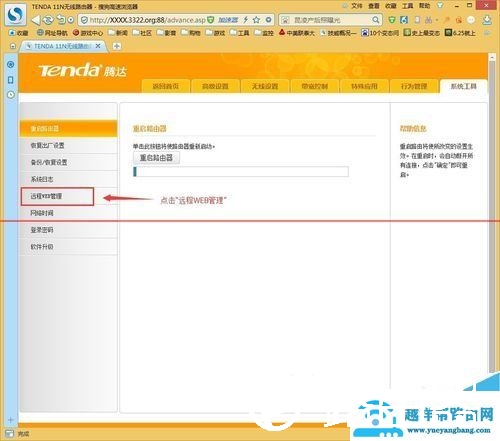Click the reboot progress bar

coord(241,172)
